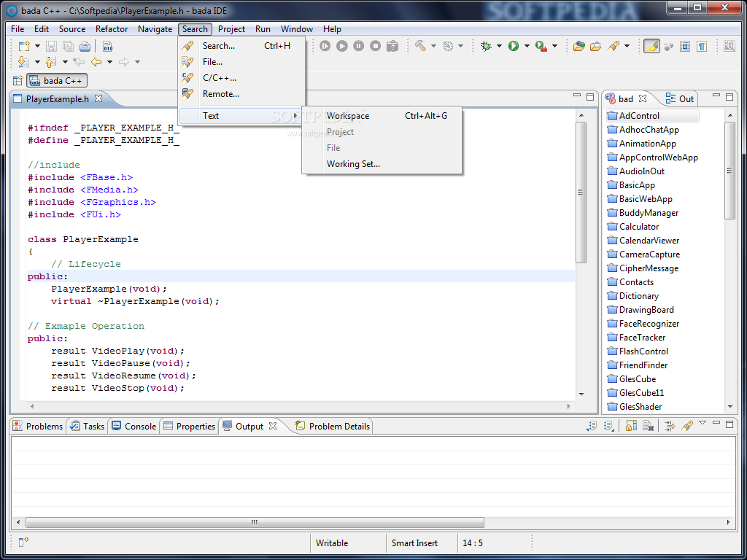This screenshot has width=747, height=560.
Task: Open the Problem Details tab
Action: pos(333,426)
